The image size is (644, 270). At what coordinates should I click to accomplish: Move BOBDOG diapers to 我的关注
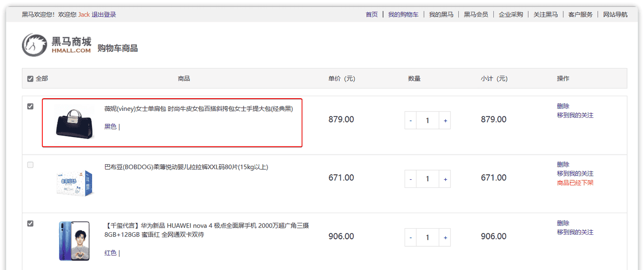[x=575, y=174]
